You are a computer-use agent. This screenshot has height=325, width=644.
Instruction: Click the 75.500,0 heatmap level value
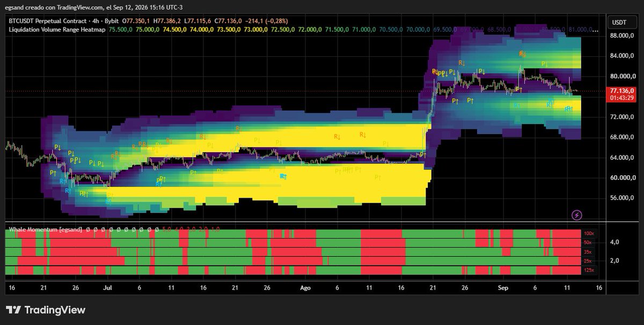(120, 30)
